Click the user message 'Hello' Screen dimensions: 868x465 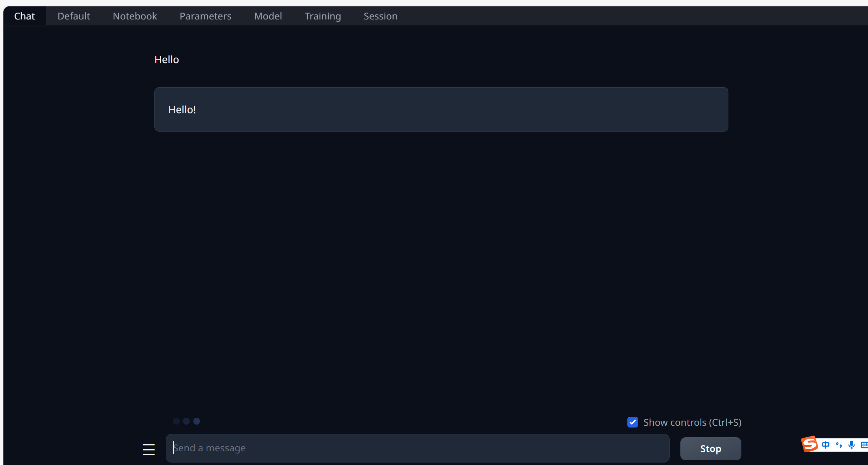coord(166,59)
